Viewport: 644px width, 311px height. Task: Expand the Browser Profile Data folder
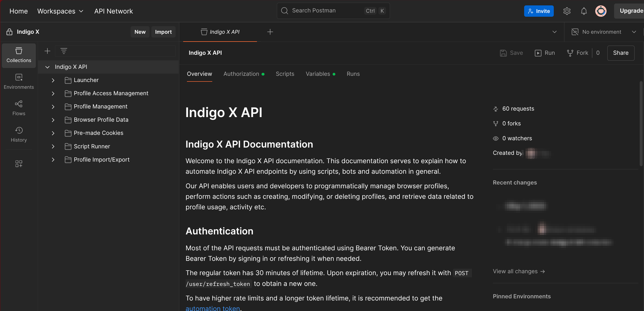click(53, 120)
